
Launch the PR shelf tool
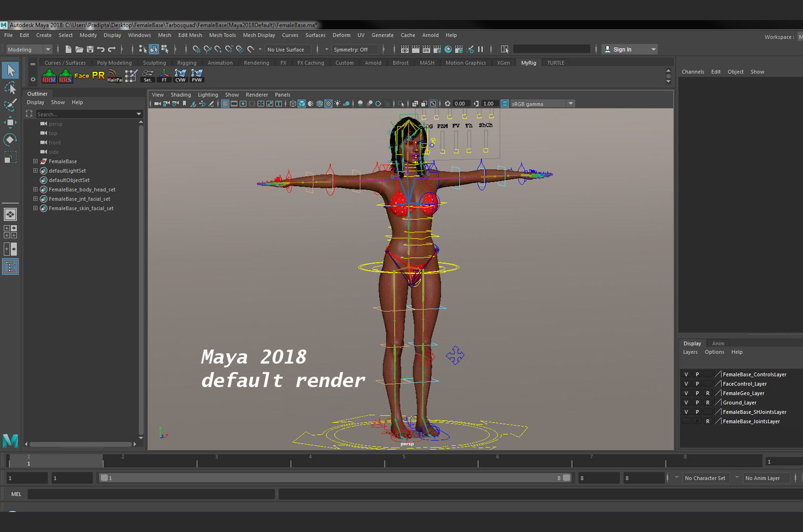click(x=98, y=76)
